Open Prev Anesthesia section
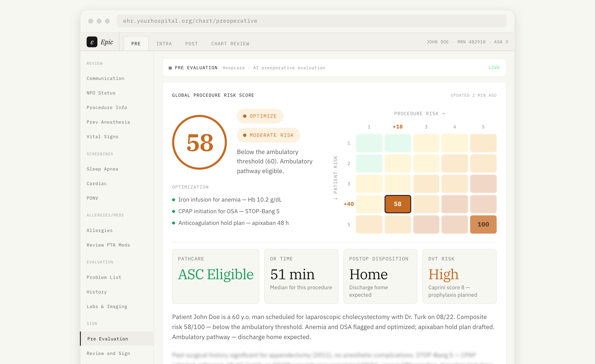The height and width of the screenshot is (364, 595). (x=108, y=122)
